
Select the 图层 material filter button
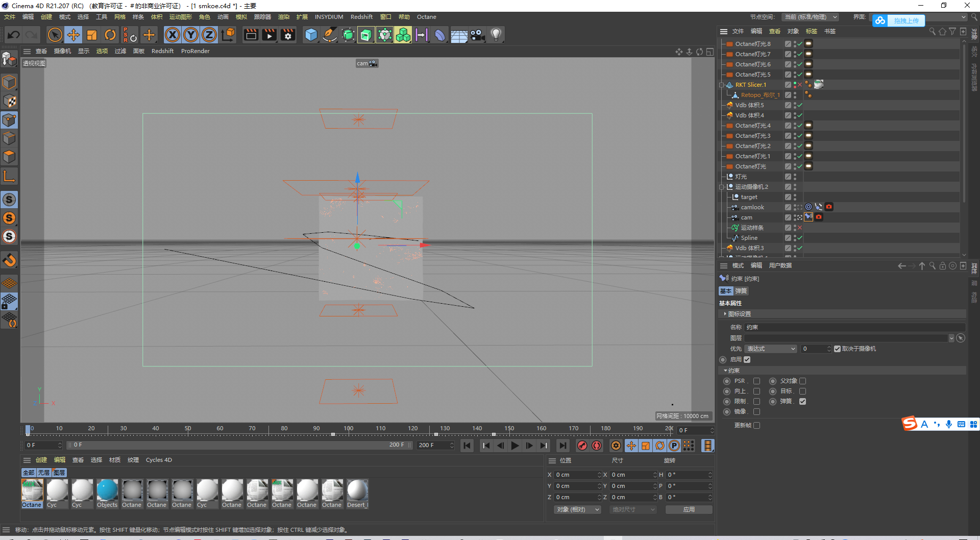59,473
